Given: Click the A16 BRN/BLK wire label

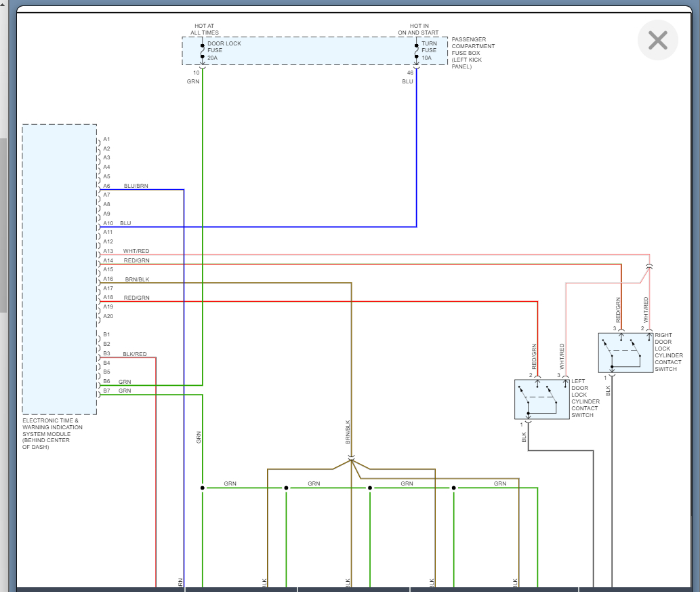Looking at the screenshot, I should pos(137,279).
